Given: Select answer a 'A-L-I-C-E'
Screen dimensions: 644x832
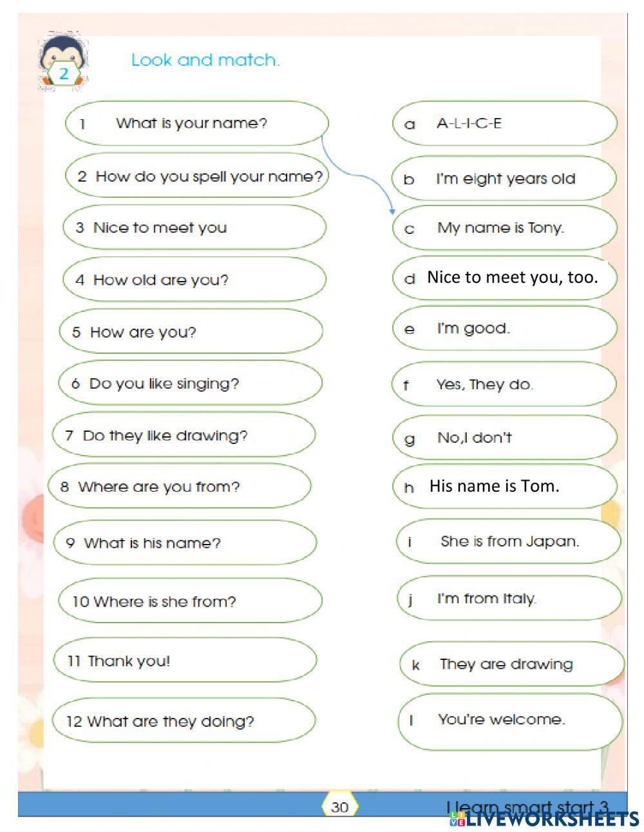Looking at the screenshot, I should coord(505,123).
